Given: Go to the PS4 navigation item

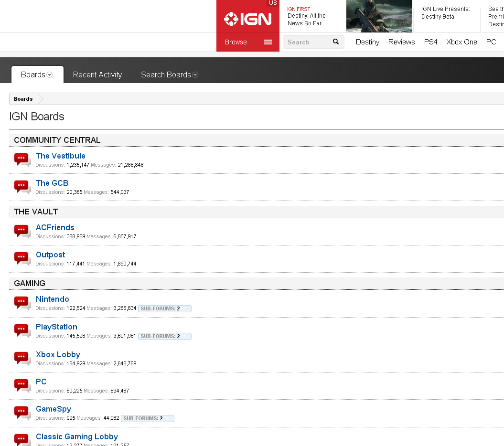Looking at the screenshot, I should [430, 42].
